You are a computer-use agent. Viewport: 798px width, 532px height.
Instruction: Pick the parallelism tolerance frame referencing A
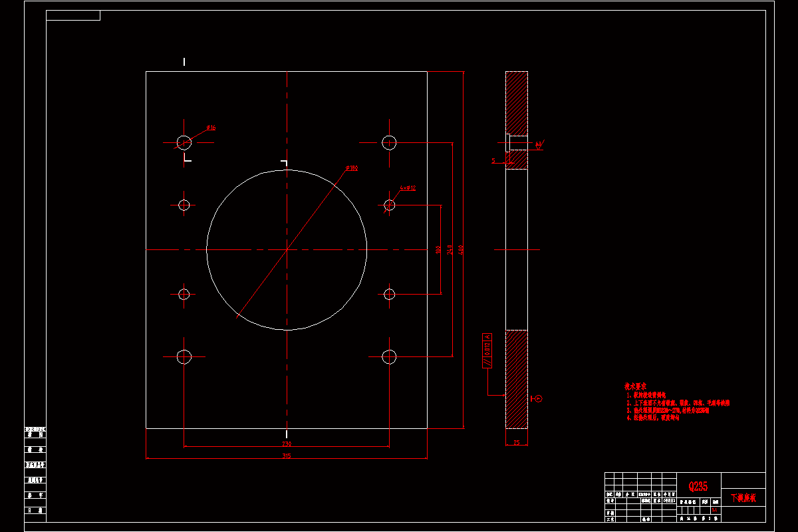click(x=487, y=350)
